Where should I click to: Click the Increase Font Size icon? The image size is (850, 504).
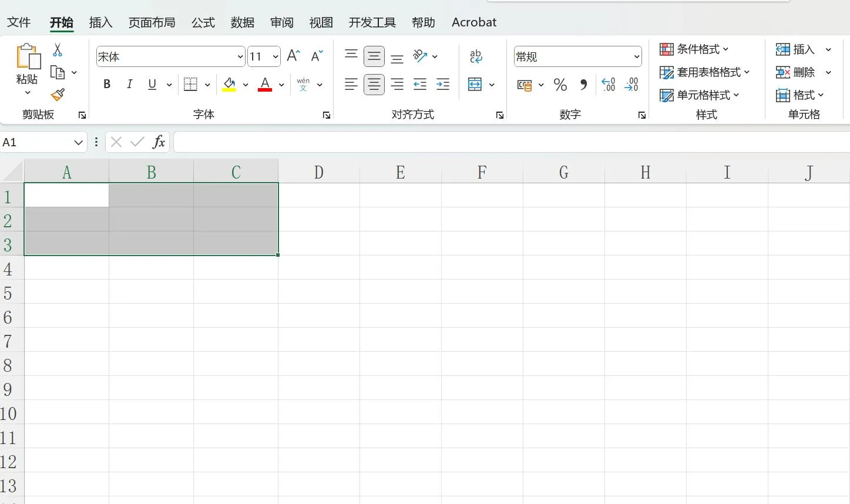(x=294, y=56)
